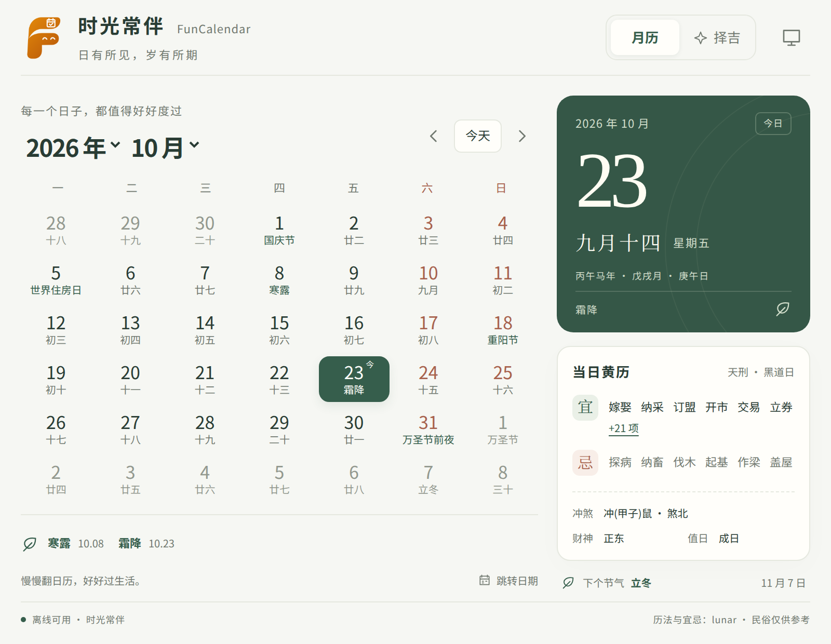The image size is (831, 644).
Task: Select October 31 万圣节前夜
Action: pos(428,429)
